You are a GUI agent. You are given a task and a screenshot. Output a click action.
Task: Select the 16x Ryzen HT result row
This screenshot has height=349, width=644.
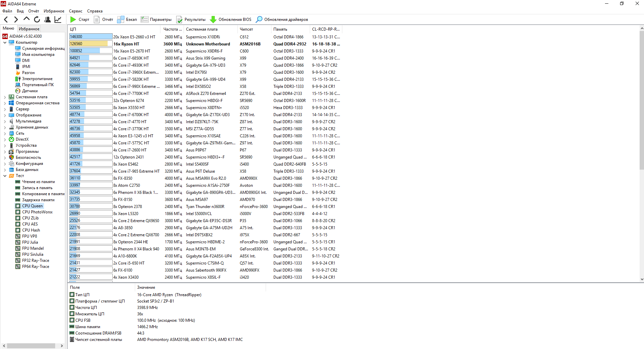coord(205,44)
